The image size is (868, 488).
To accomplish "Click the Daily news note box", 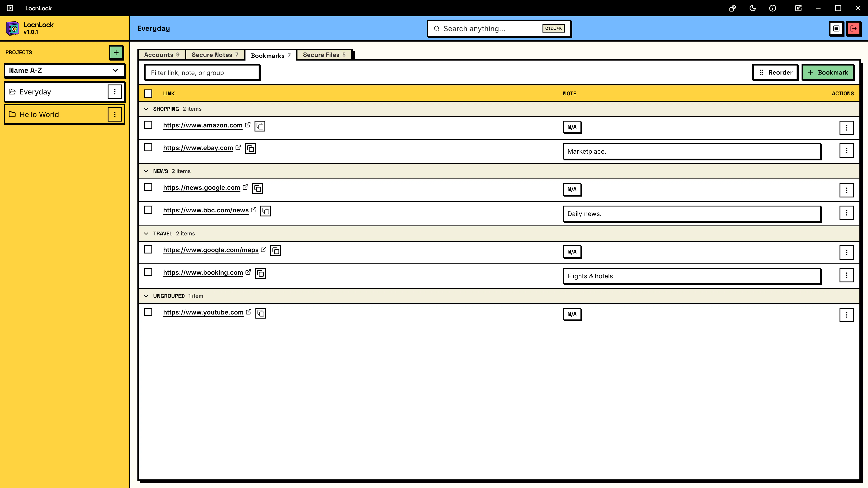I will pos(692,214).
